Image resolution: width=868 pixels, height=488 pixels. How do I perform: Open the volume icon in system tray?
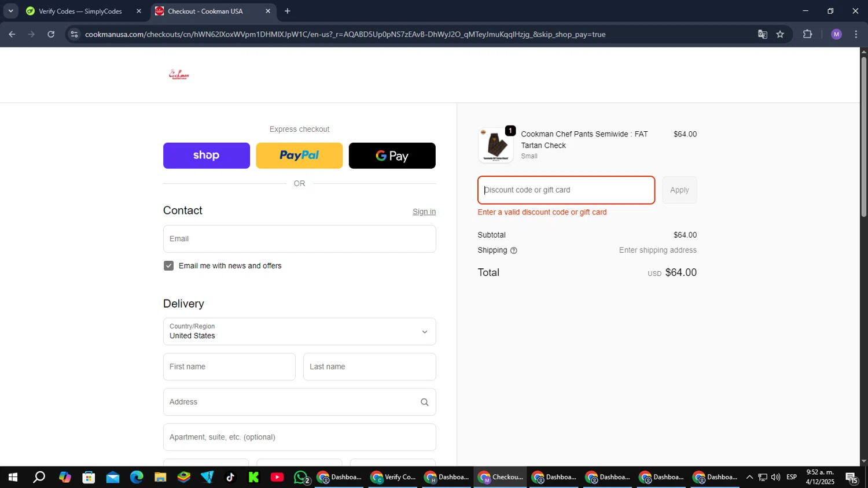(775, 478)
